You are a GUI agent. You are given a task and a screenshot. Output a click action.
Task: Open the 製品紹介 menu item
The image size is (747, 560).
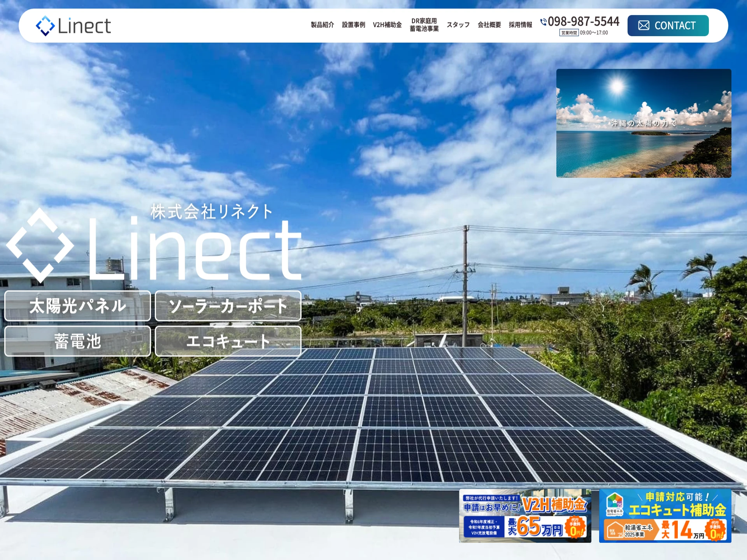[322, 25]
